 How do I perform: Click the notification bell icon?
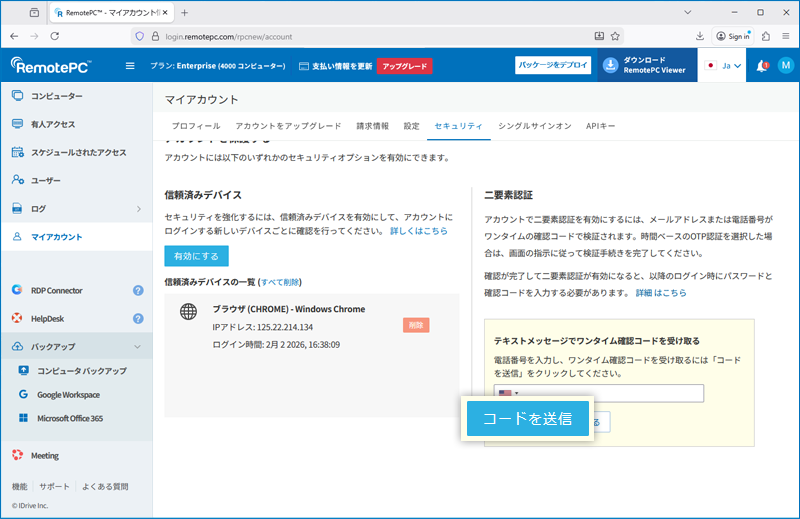click(762, 66)
